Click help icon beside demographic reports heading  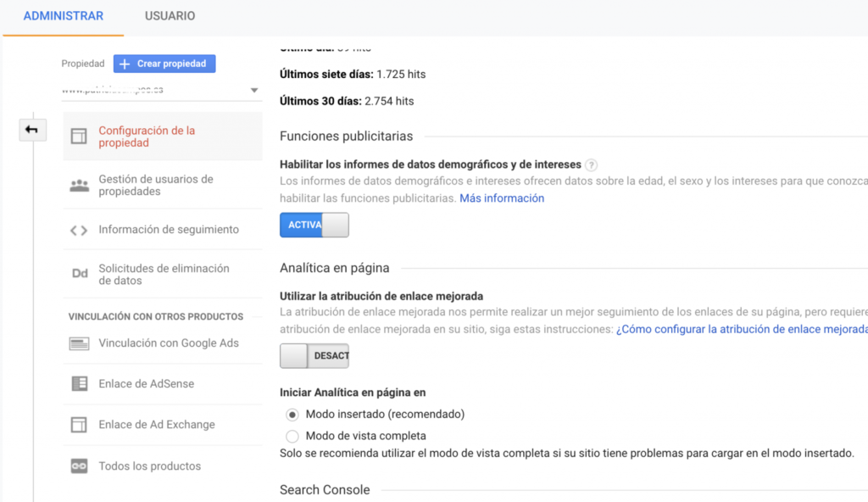coord(591,165)
